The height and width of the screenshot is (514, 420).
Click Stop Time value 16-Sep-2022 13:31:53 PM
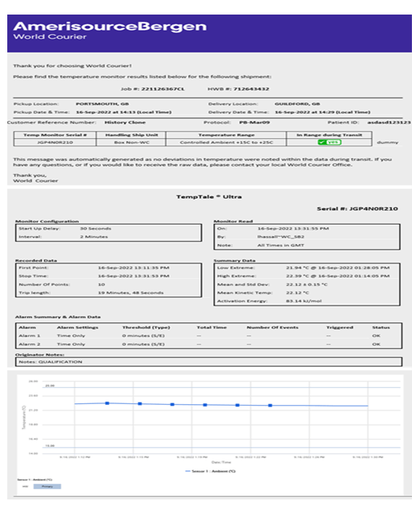click(133, 276)
